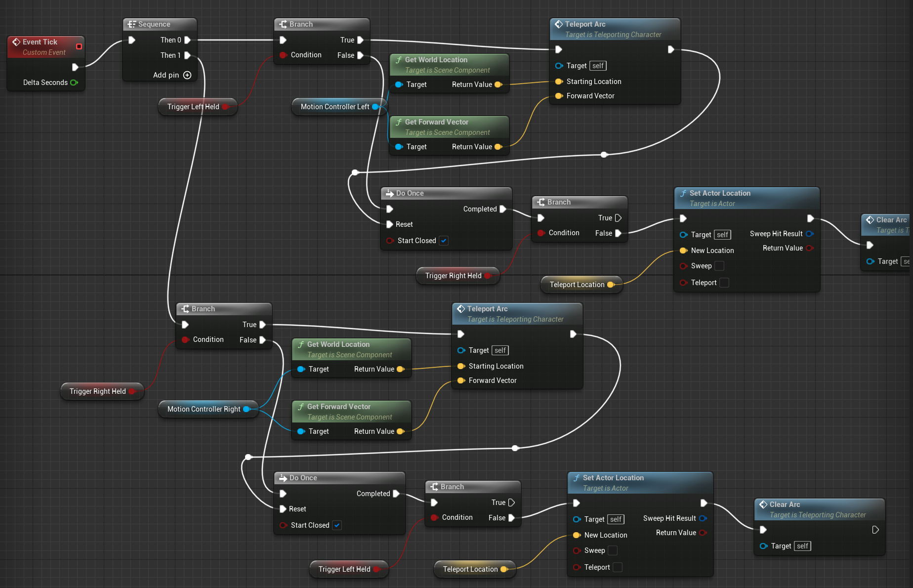Click Sweep Hit Result pin on upper Set Actor Location
This screenshot has width=913, height=588.
pyautogui.click(x=809, y=234)
